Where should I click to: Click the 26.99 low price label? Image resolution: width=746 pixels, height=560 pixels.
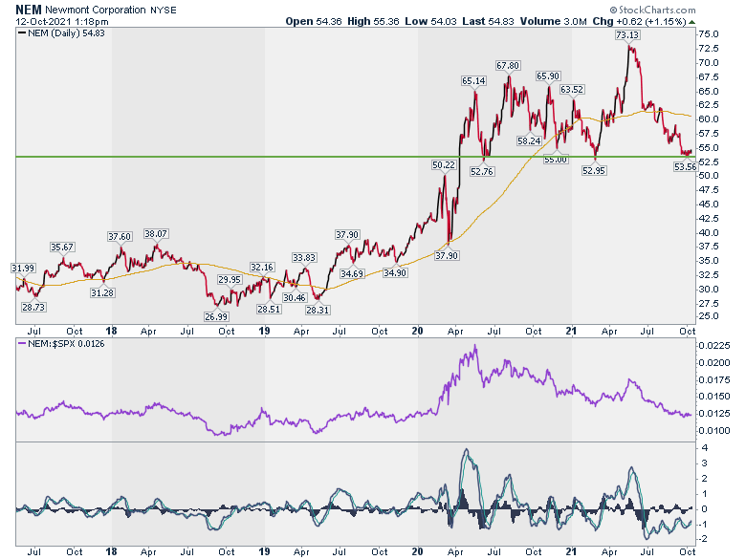216,316
